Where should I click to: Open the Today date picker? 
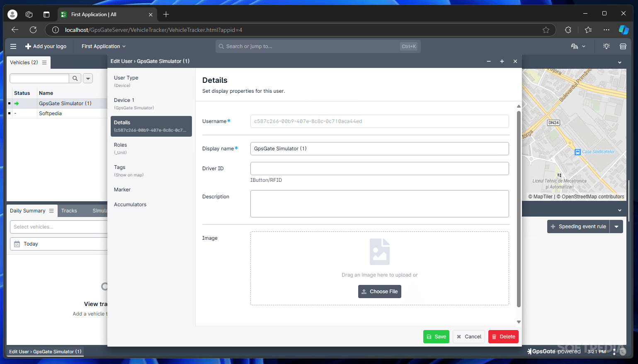[58, 244]
